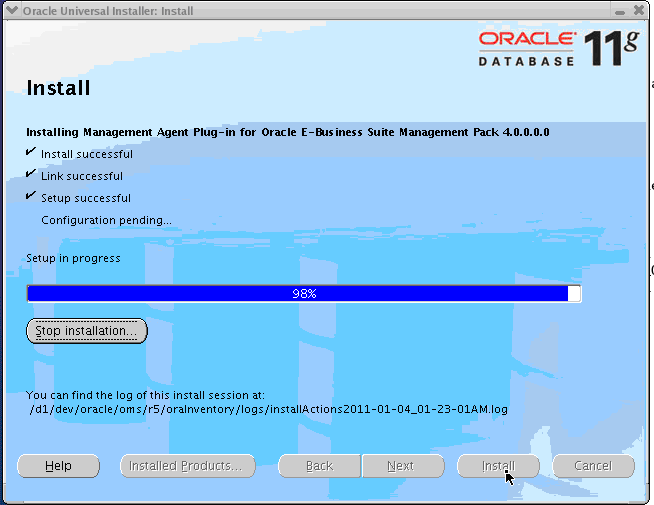Click the Setup successful checkmark
Image resolution: width=654 pixels, height=505 pixels.
click(30, 196)
